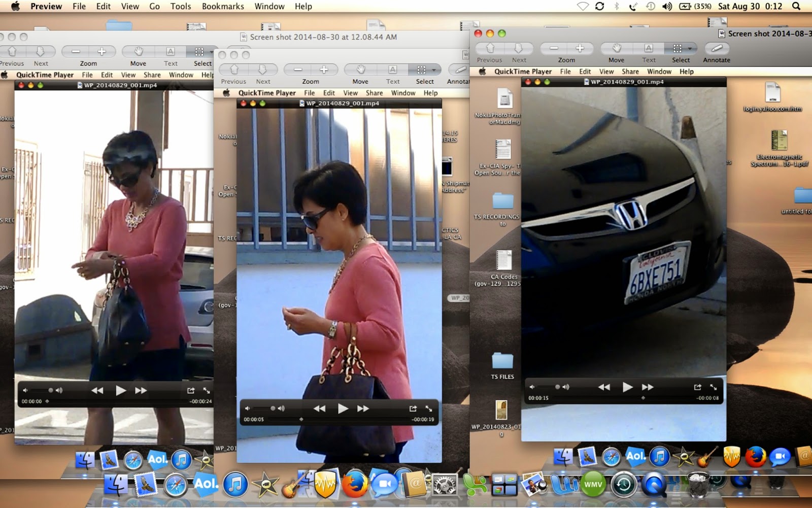Click play button in right window's video image
Viewport: 812px width, 508px height.
pos(628,387)
